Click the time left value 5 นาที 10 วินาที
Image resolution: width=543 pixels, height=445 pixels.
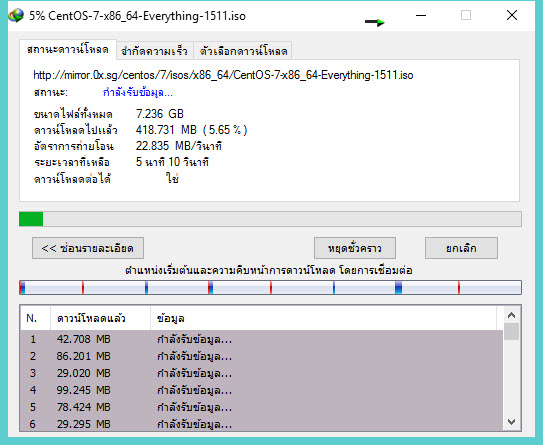pyautogui.click(x=172, y=162)
